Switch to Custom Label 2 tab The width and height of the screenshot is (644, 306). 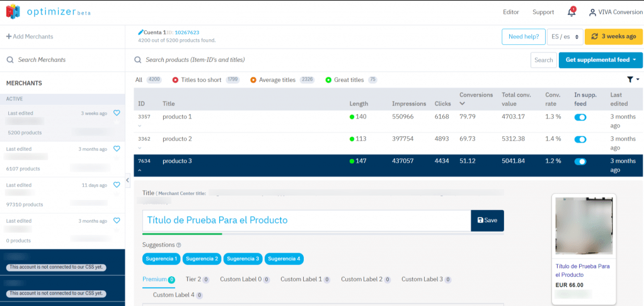coord(365,280)
